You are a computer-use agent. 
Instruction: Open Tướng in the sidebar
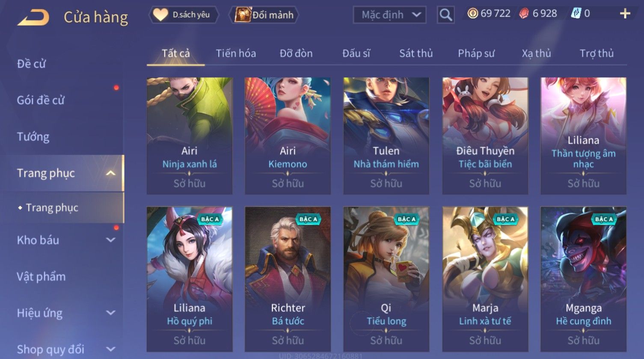[33, 136]
